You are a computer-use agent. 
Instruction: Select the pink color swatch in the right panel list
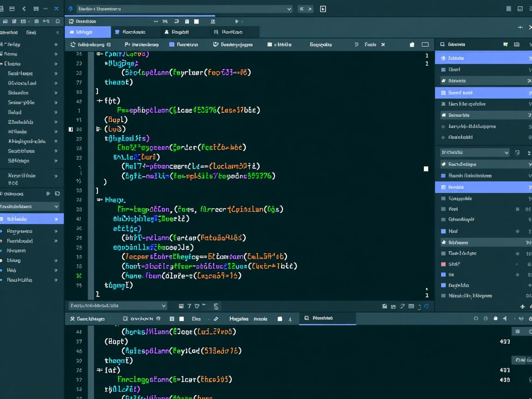coord(443,264)
